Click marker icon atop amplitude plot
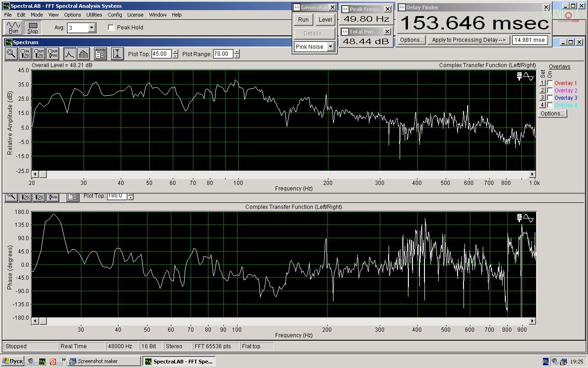Image resolution: width=588 pixels, height=368 pixels. click(x=519, y=76)
